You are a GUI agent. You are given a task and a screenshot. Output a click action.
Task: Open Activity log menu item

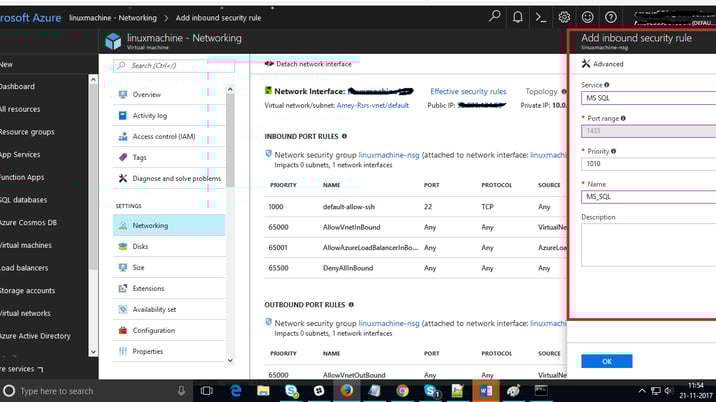(169, 116)
